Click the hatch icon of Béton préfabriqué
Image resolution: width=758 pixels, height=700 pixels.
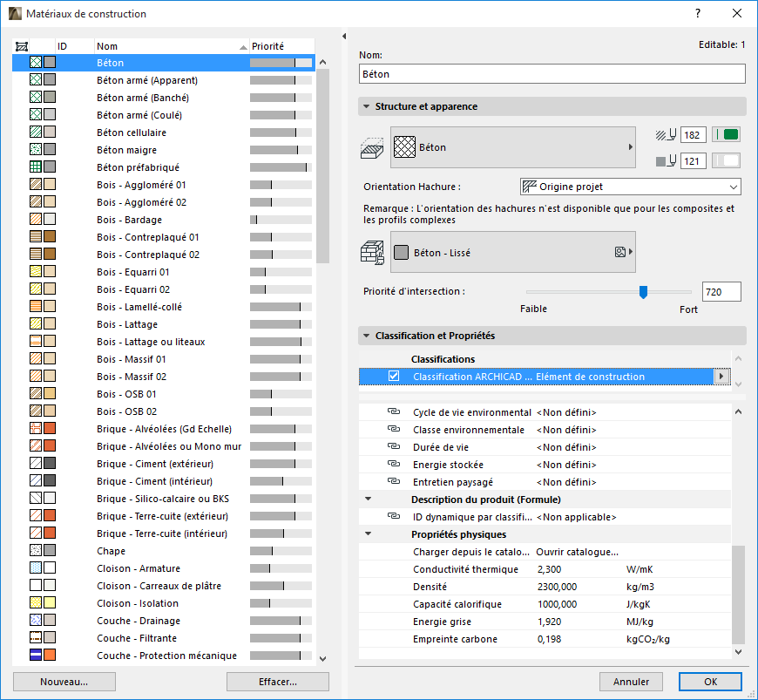click(x=36, y=167)
